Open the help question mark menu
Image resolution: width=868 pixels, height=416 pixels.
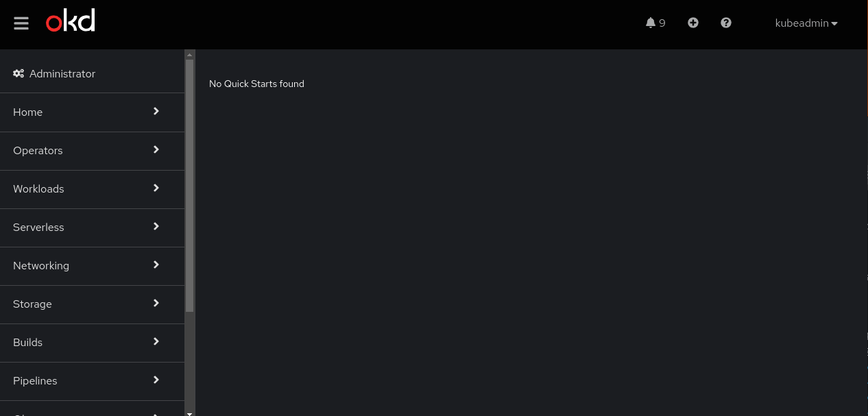[726, 23]
